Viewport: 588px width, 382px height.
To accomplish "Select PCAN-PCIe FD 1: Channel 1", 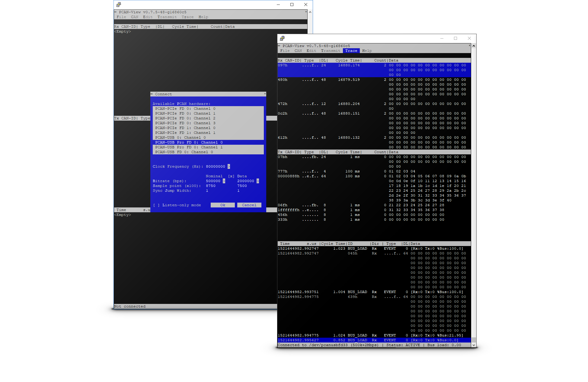I will tap(208, 133).
